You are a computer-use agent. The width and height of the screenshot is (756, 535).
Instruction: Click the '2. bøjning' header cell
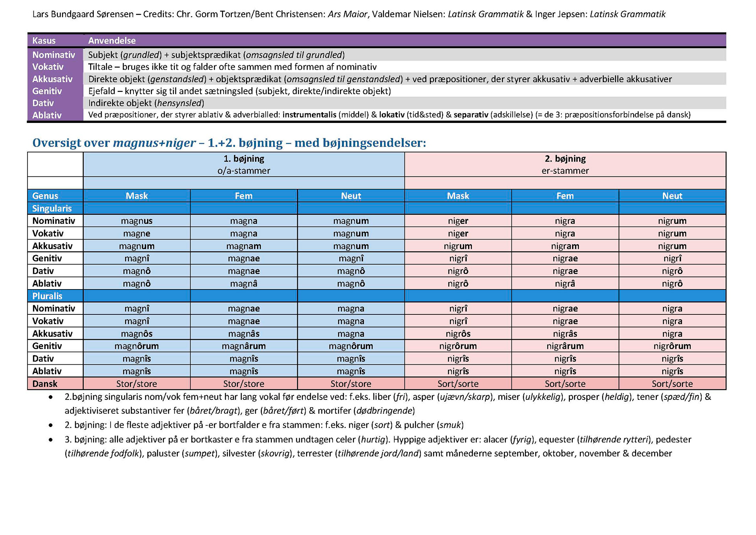pos(565,159)
